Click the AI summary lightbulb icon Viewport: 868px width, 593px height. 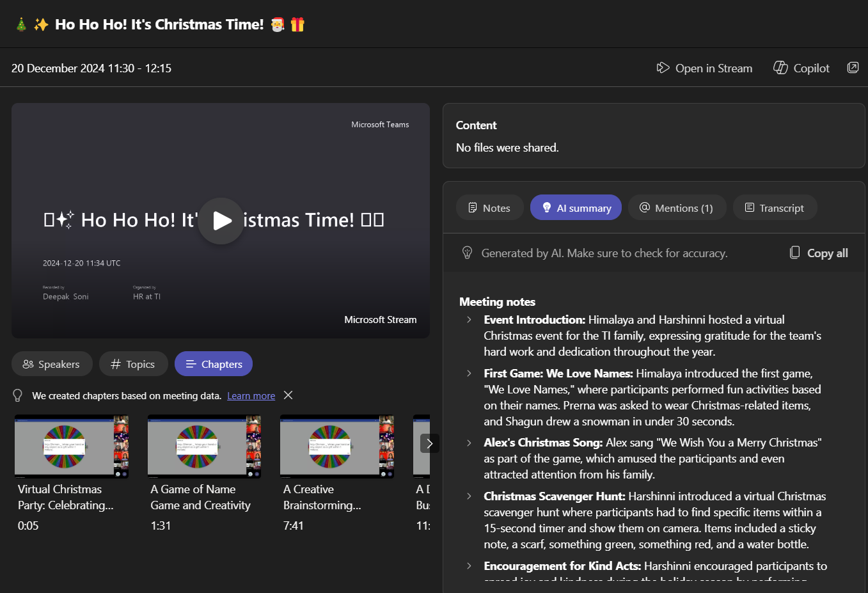click(547, 207)
